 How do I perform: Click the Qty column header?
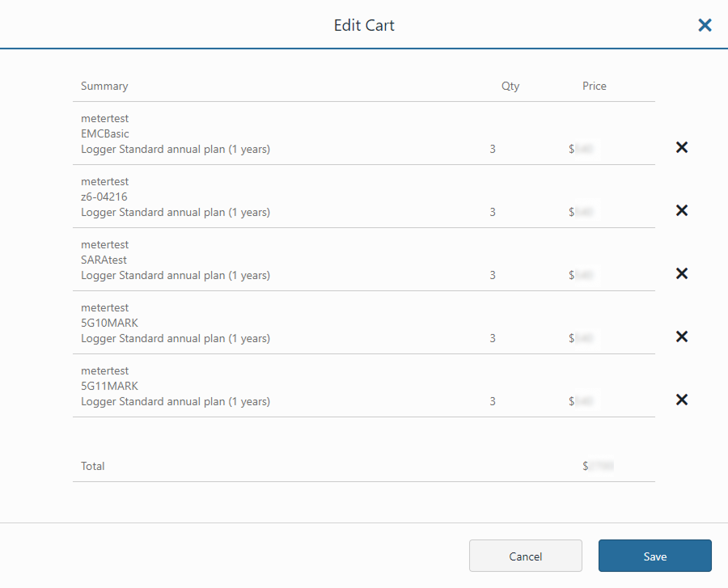(510, 86)
